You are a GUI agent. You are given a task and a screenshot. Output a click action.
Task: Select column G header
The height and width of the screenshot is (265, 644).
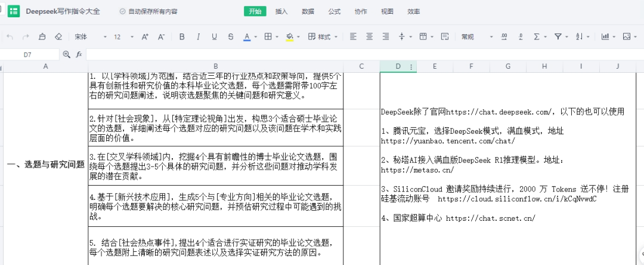point(508,67)
